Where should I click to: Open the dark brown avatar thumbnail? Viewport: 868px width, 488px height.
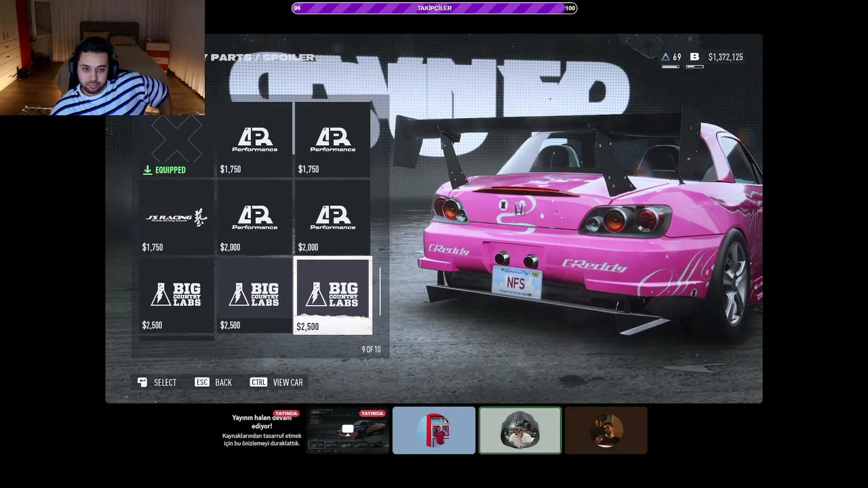(606, 430)
